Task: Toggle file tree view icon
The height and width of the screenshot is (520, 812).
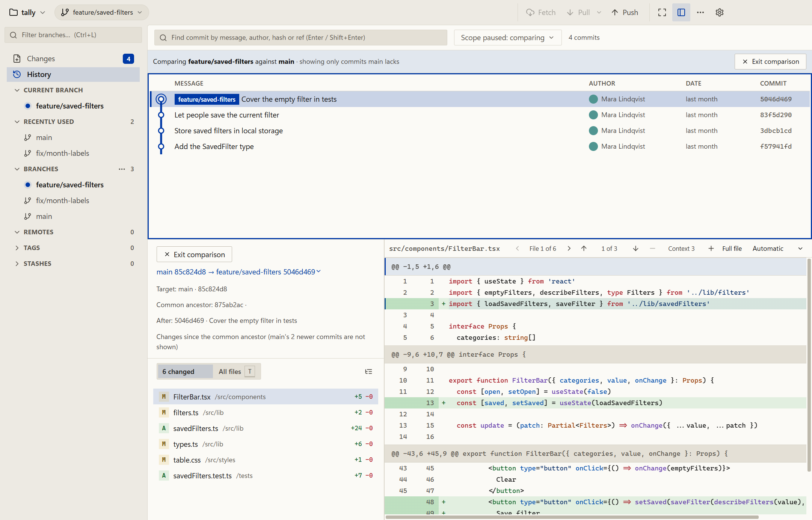Action: [368, 372]
